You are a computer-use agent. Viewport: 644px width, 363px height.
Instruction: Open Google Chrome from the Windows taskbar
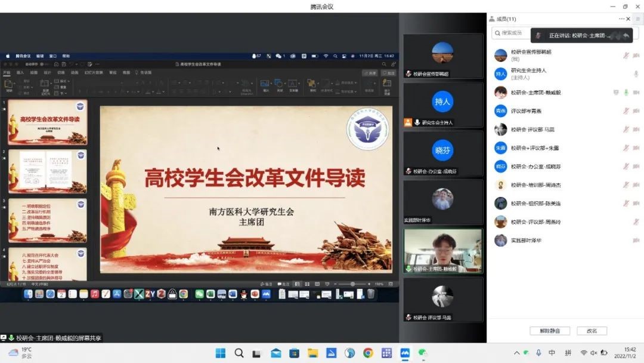368,353
